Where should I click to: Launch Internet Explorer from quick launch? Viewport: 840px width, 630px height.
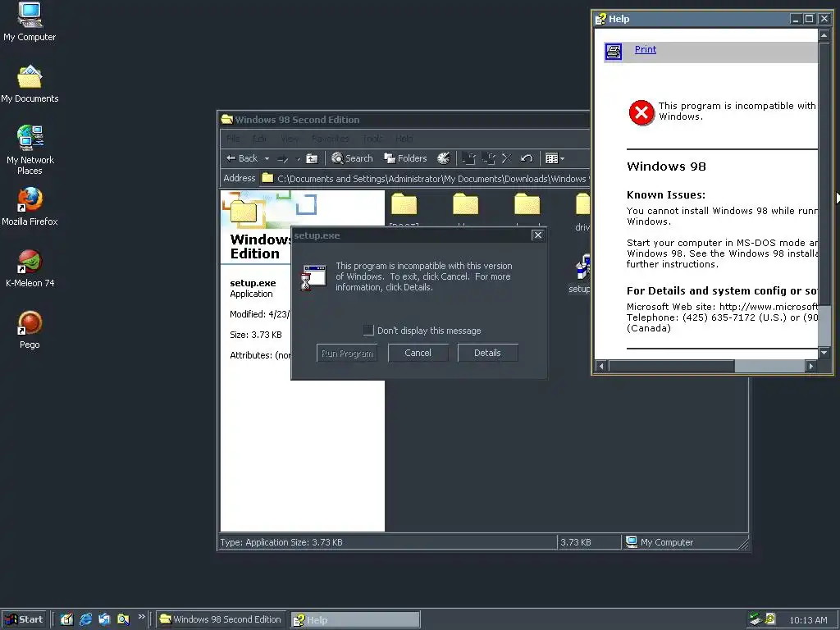(x=85, y=619)
